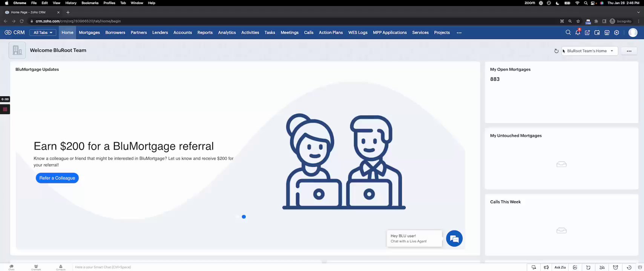The width and height of the screenshot is (644, 271).
Task: Bookmark the page with the star icon
Action: (578, 21)
